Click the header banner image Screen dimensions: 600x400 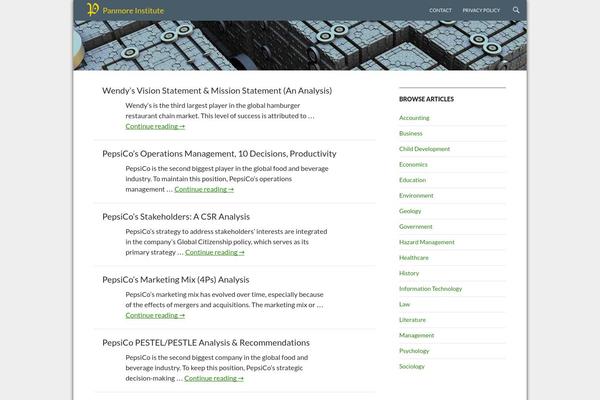[300, 45]
